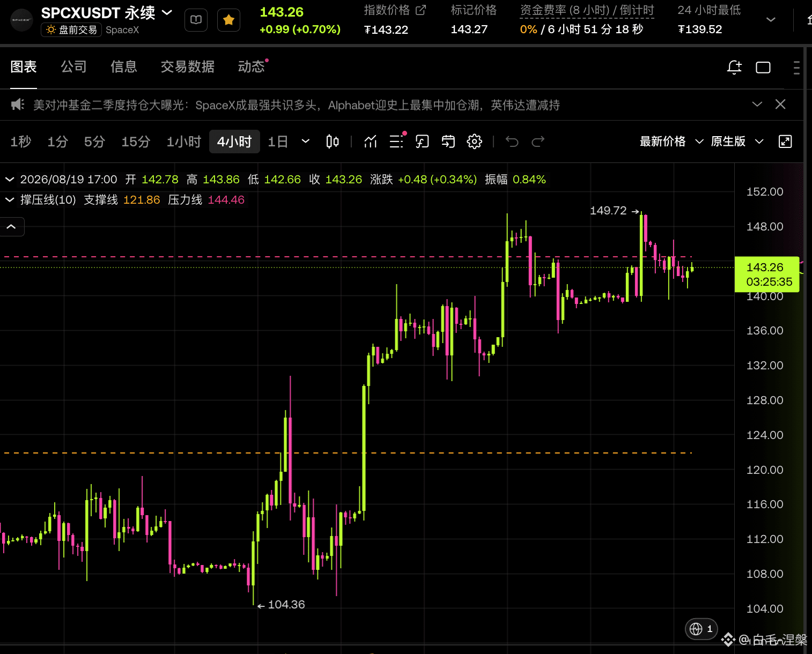This screenshot has height=654, width=812.
Task: Open the list icon with red dot
Action: point(397,141)
